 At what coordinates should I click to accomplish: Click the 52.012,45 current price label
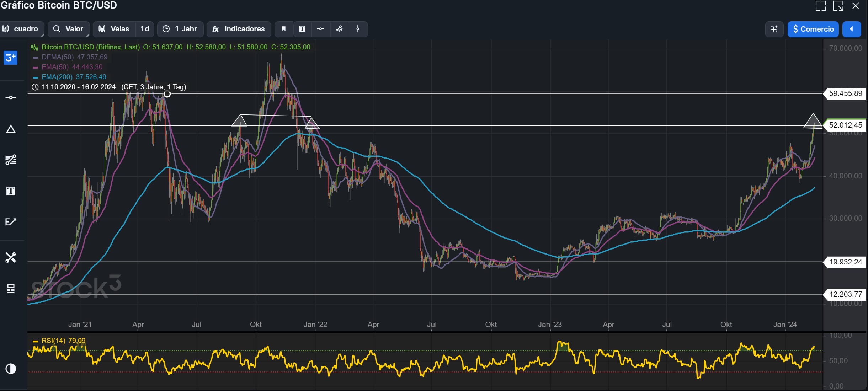click(845, 125)
